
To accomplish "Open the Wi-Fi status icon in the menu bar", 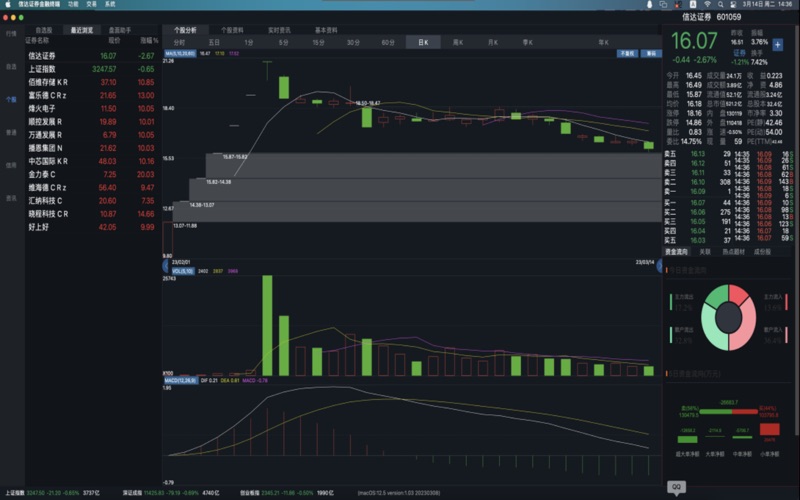I will click(707, 4).
